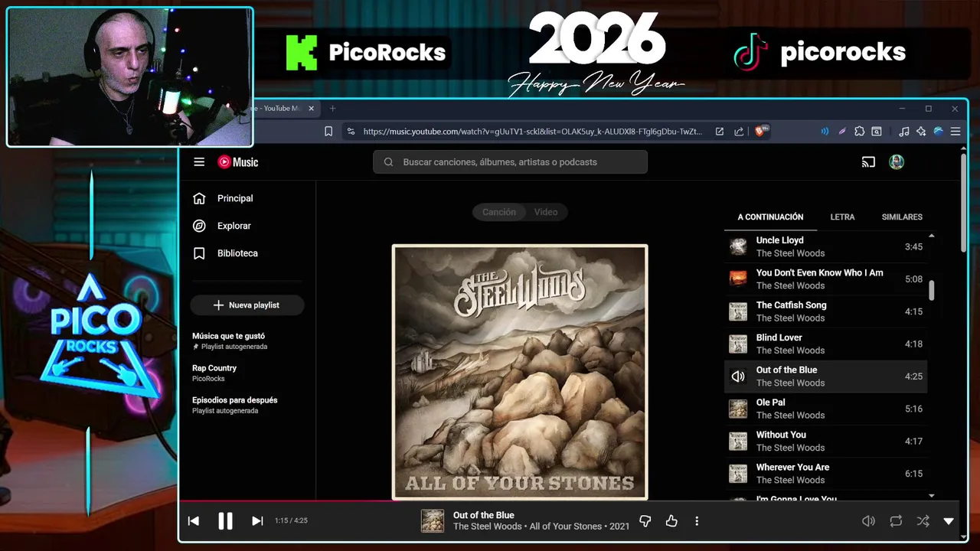Screen dimensions: 980x551
Task: Click the open-in-app icon in address bar
Action: click(720, 132)
